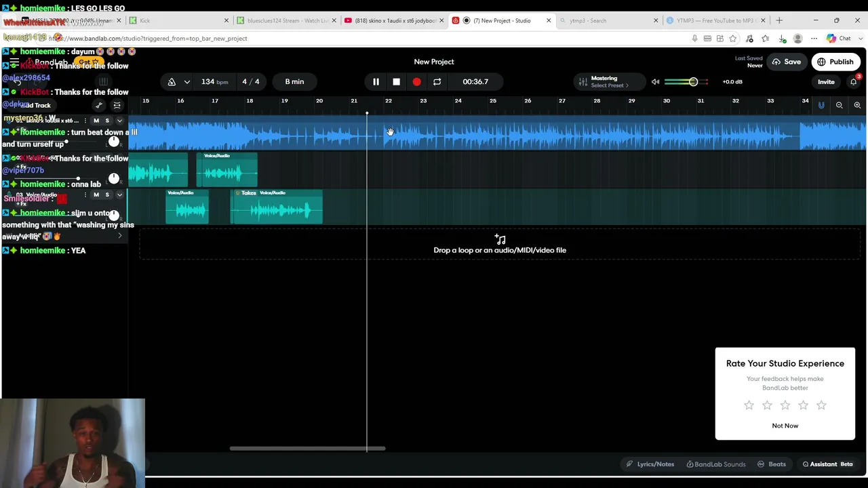Open the browser three-dot settings menu

point(814,39)
